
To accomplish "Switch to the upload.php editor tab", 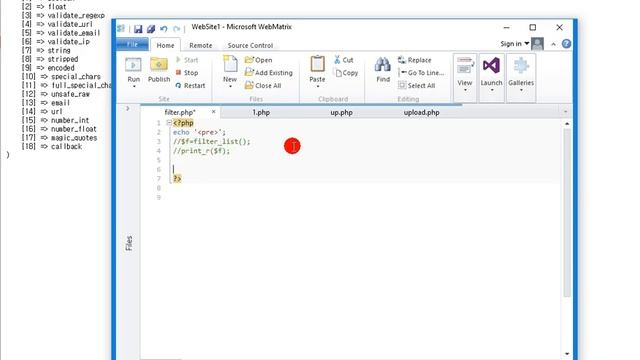I will 422,112.
